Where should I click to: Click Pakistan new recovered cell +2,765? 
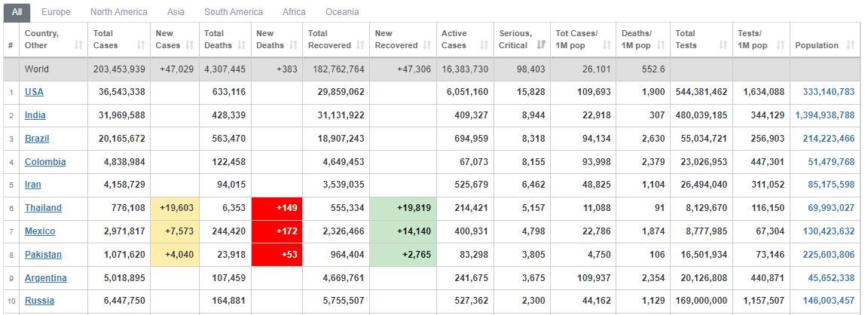pyautogui.click(x=403, y=255)
